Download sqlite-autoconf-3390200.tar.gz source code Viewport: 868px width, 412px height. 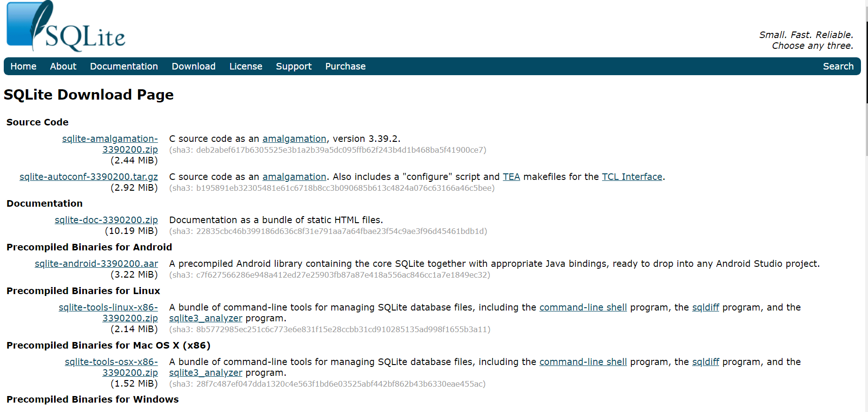(x=88, y=176)
